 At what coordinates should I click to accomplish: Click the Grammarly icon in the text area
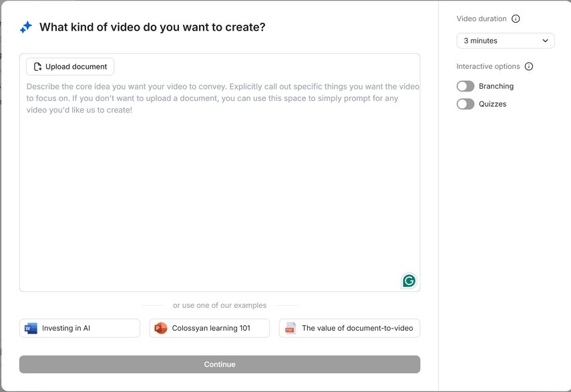pos(409,280)
